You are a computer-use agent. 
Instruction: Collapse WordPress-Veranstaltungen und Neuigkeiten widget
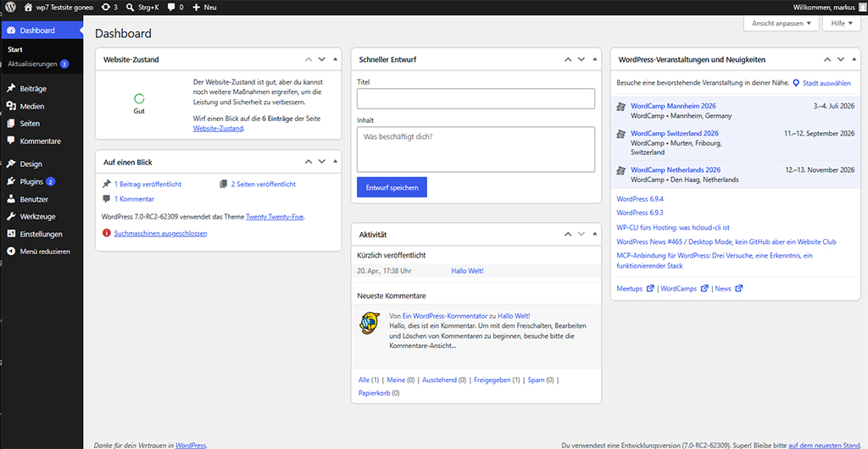(854, 59)
